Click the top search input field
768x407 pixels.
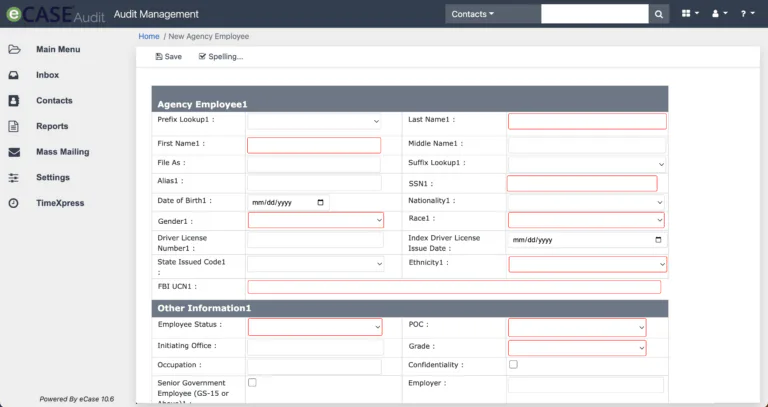[595, 14]
